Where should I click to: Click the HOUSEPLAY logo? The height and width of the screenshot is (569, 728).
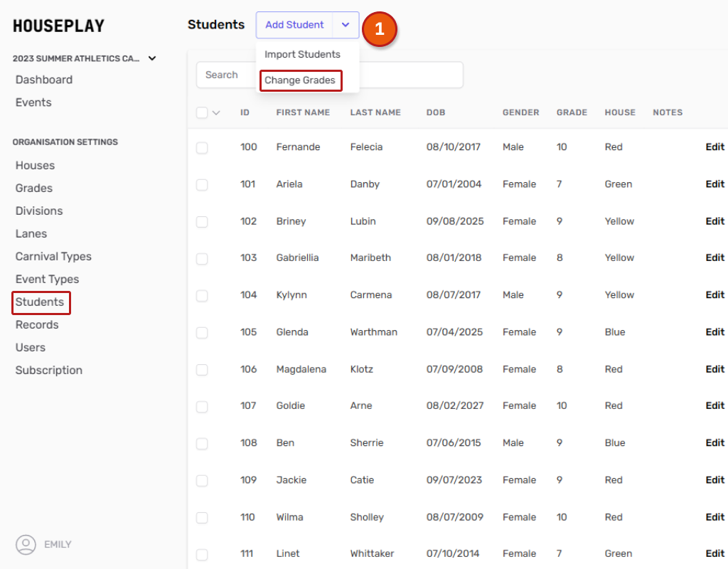[x=58, y=26]
